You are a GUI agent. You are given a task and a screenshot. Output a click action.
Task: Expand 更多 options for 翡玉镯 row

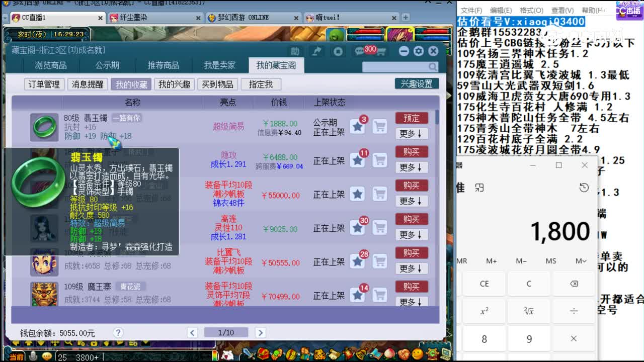(411, 134)
